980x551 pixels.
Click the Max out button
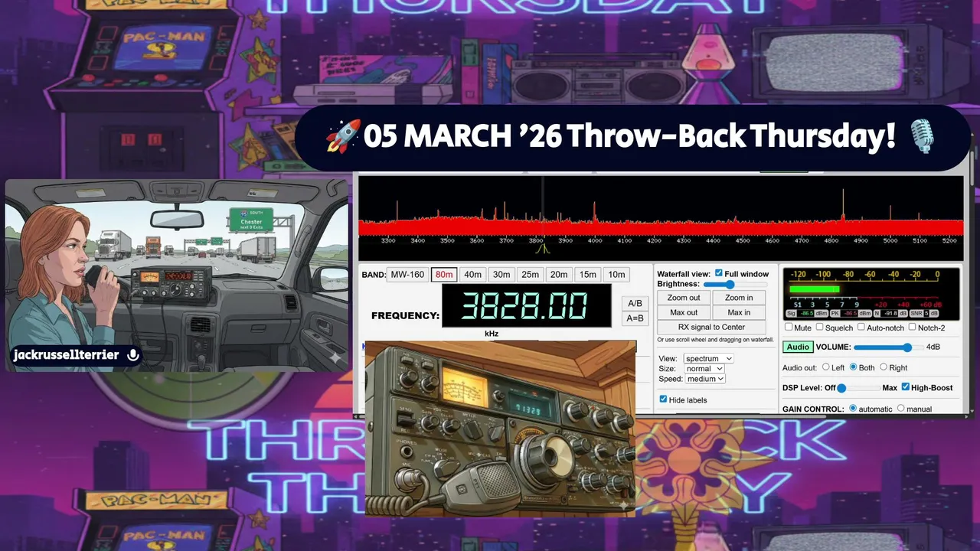[x=684, y=312]
